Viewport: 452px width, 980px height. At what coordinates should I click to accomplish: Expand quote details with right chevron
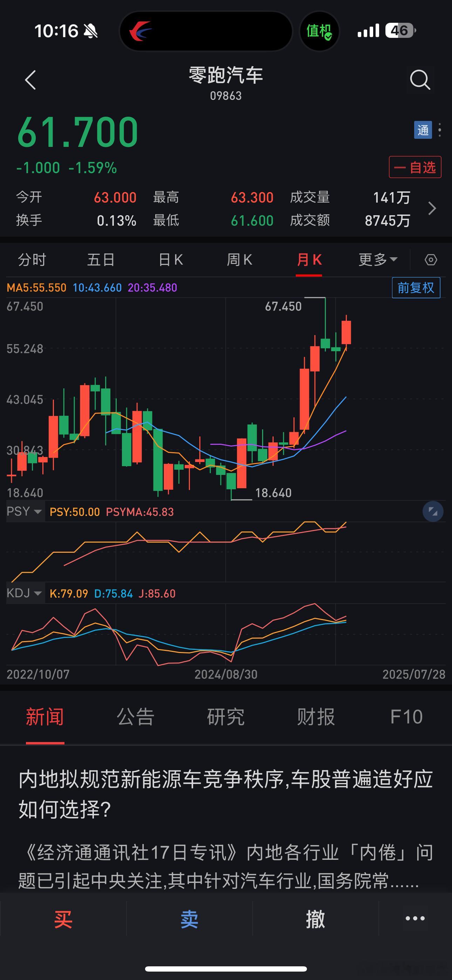coord(432,209)
